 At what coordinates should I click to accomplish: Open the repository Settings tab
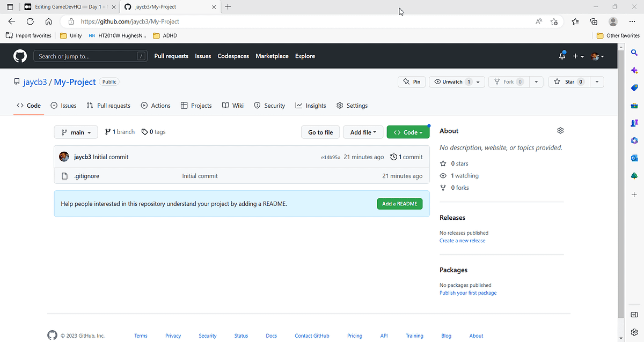352,106
